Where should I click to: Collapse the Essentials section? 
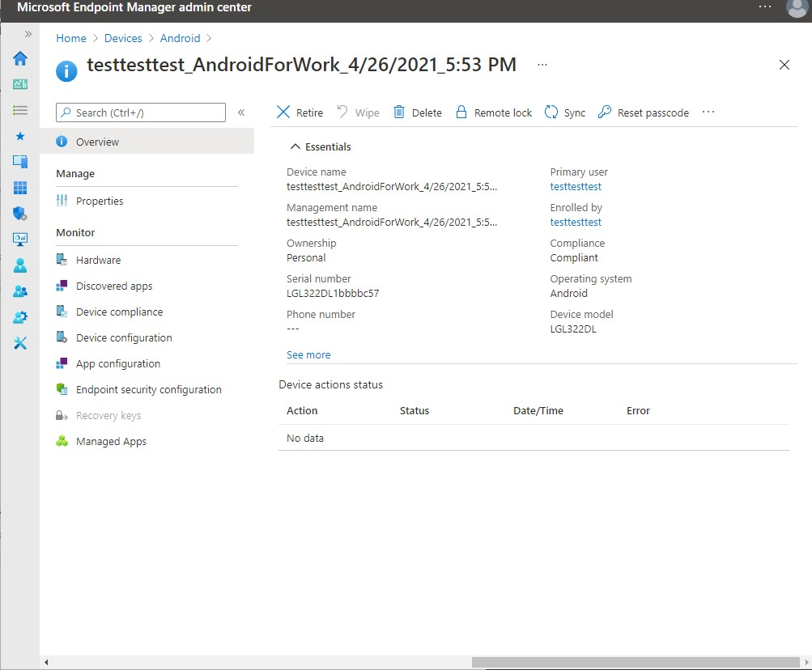pos(321,147)
